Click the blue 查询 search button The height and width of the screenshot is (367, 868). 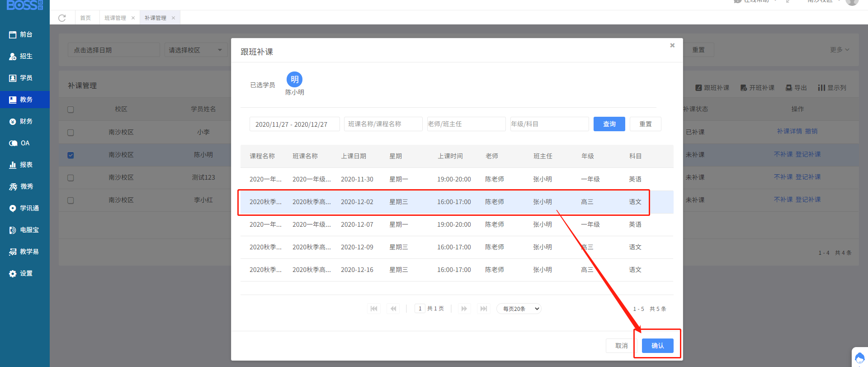(x=609, y=124)
